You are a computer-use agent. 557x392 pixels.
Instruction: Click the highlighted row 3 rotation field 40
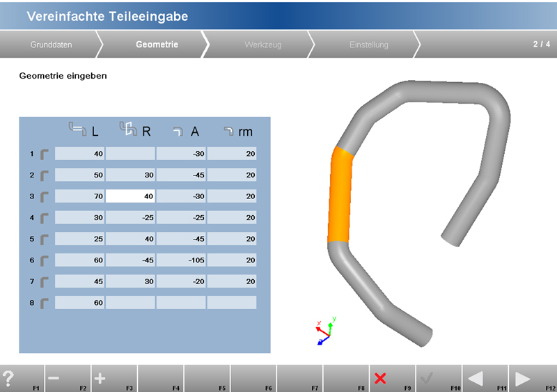(130, 196)
